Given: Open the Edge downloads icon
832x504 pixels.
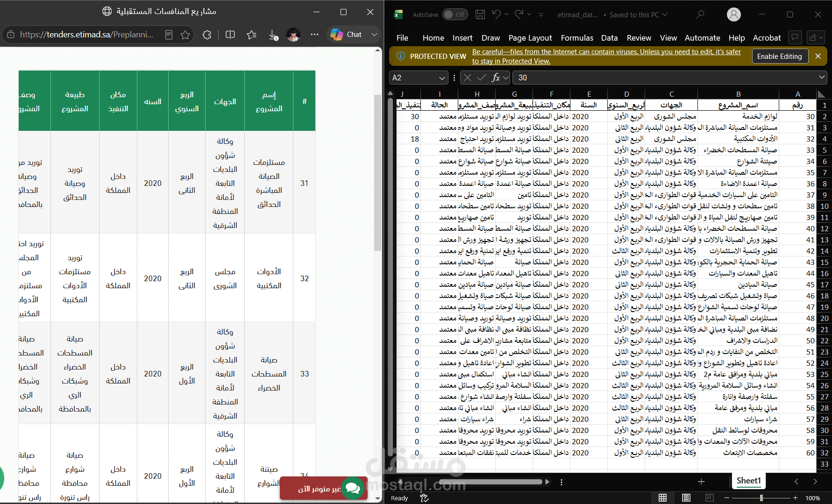Looking at the screenshot, I should click(273, 35).
